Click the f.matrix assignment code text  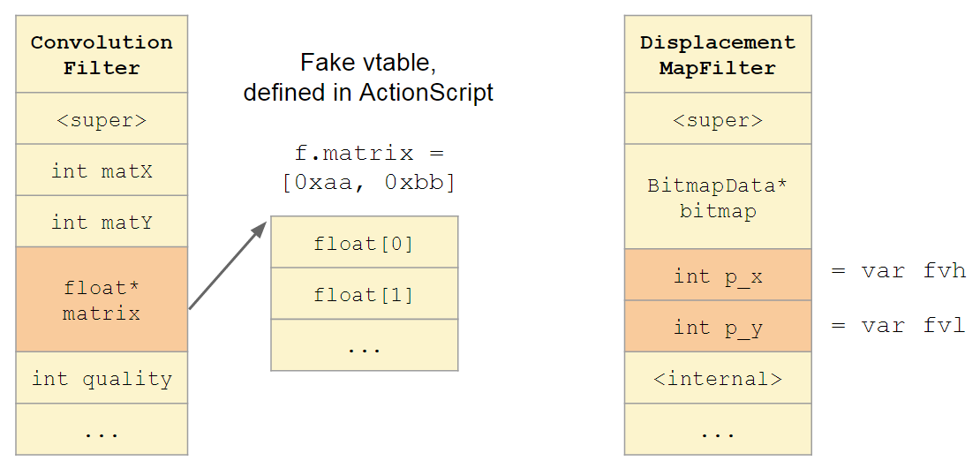(x=368, y=168)
